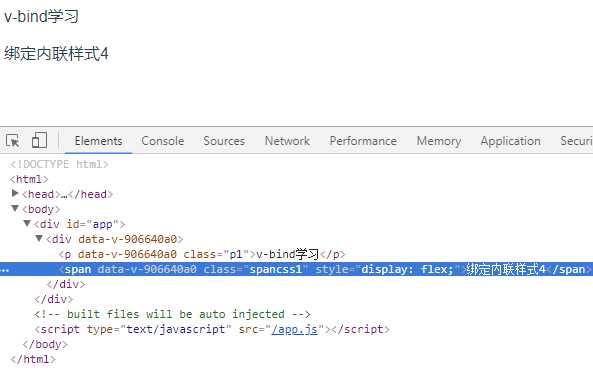Screen dimensions: 593x376
Task: Collapse the div id="app" node
Action: (x=27, y=224)
